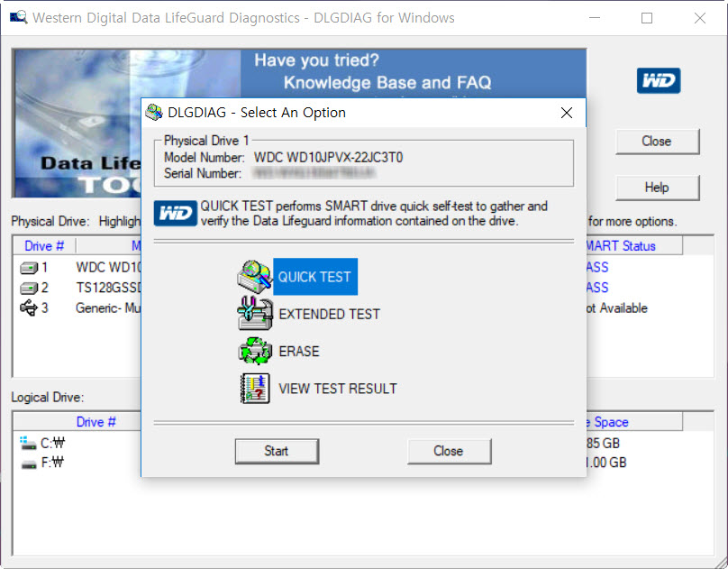Select the ERASE recycle icon

click(255, 351)
